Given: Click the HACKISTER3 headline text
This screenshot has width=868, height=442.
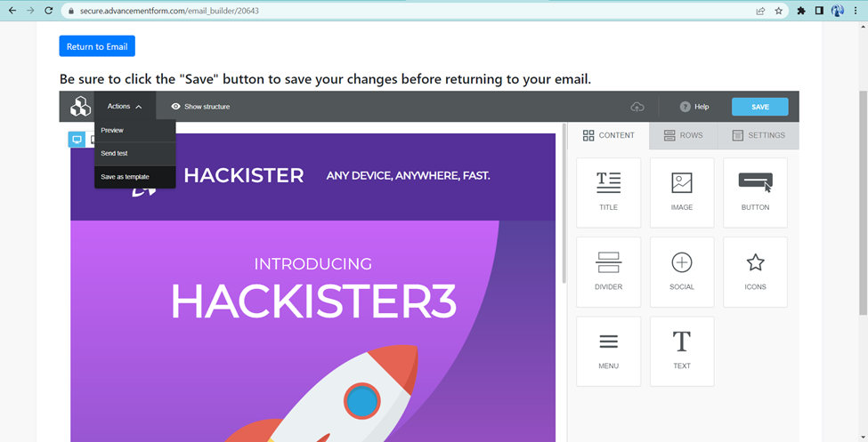Looking at the screenshot, I should point(313,301).
